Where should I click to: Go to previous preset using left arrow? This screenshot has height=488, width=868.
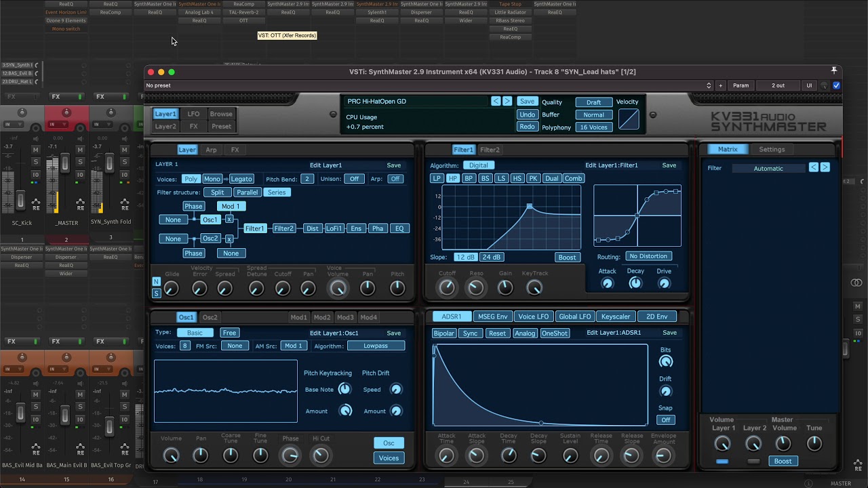point(496,101)
